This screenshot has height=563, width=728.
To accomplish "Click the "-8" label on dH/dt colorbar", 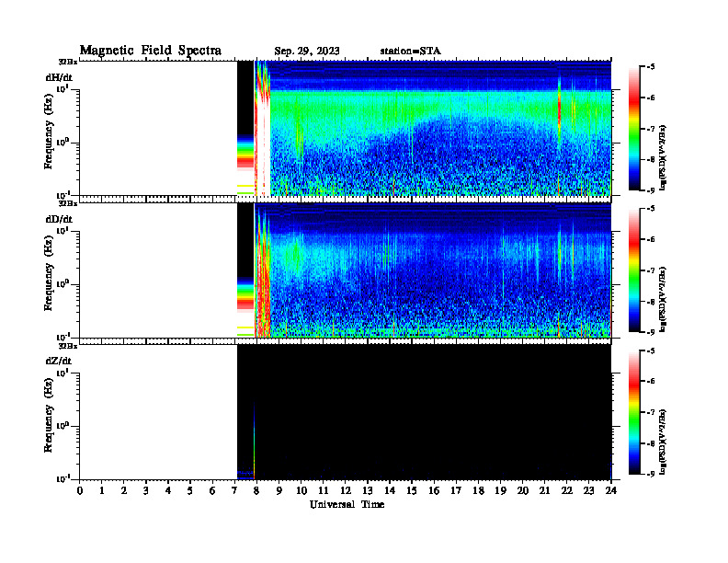I will click(651, 159).
